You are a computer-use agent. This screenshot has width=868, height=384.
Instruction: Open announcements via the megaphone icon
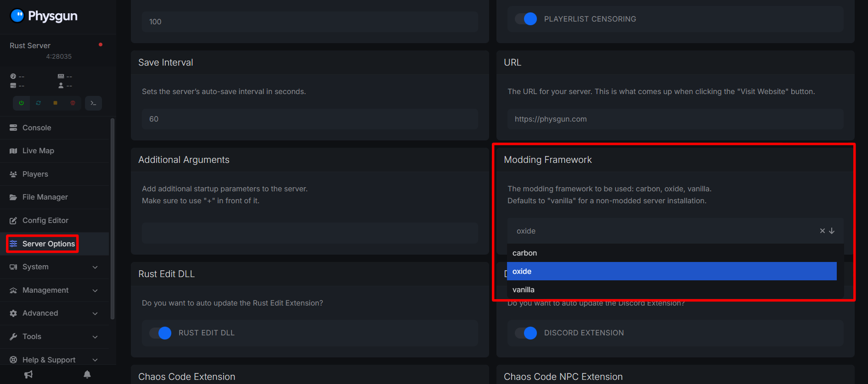(28, 374)
